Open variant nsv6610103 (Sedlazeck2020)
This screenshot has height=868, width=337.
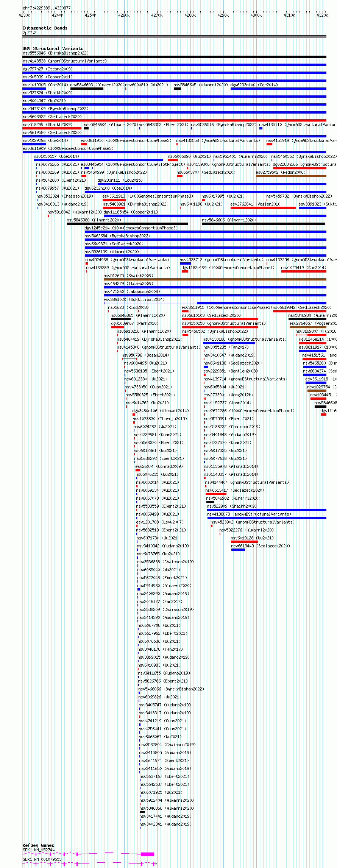click(x=211, y=316)
